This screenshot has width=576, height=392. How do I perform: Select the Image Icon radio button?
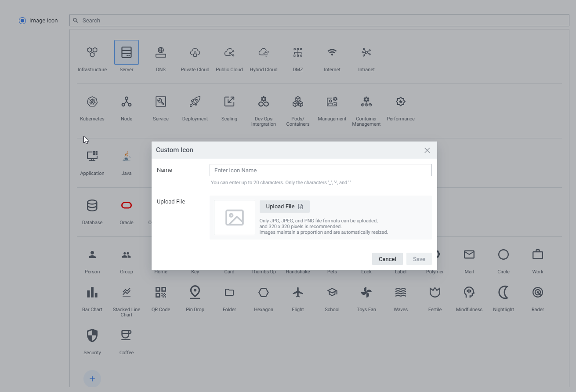(x=22, y=21)
